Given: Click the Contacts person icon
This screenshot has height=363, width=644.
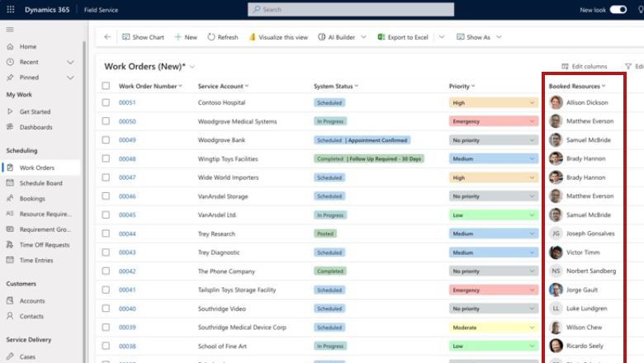Looking at the screenshot, I should tap(10, 316).
